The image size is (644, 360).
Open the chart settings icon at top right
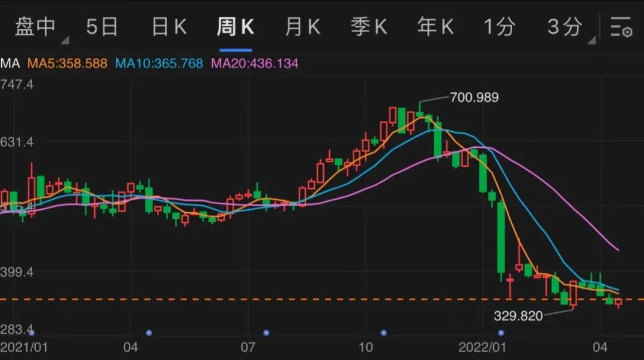tap(621, 27)
